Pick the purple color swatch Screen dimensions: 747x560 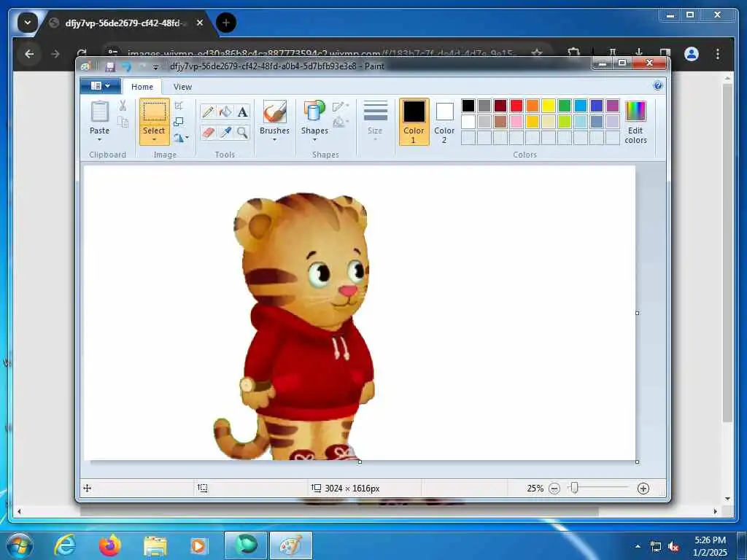(x=613, y=106)
